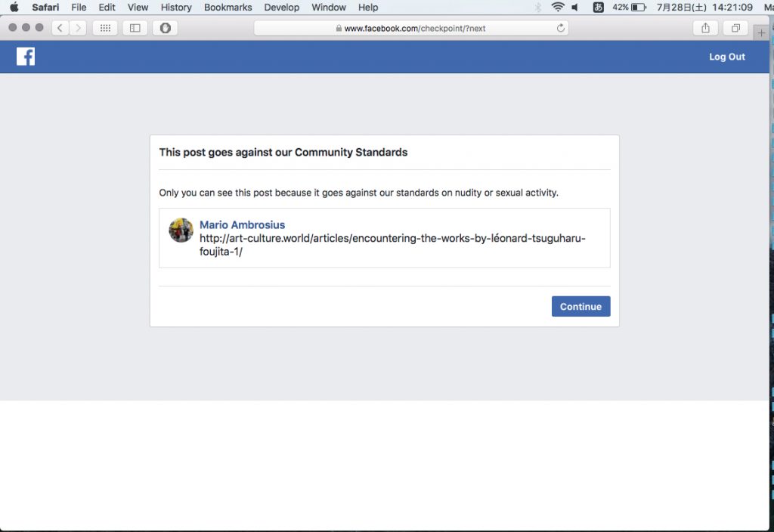774x532 pixels.
Task: Open the Japanese input source menu
Action: [x=599, y=7]
